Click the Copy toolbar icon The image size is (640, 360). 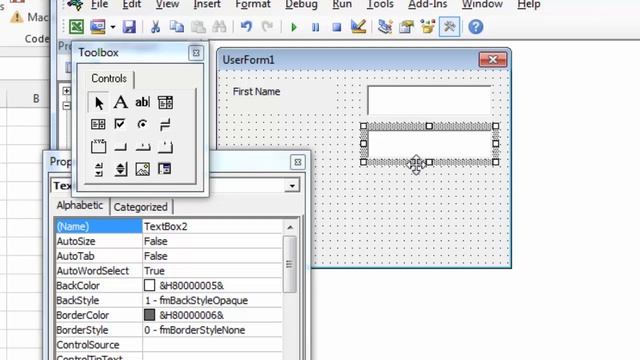pyautogui.click(x=176, y=27)
